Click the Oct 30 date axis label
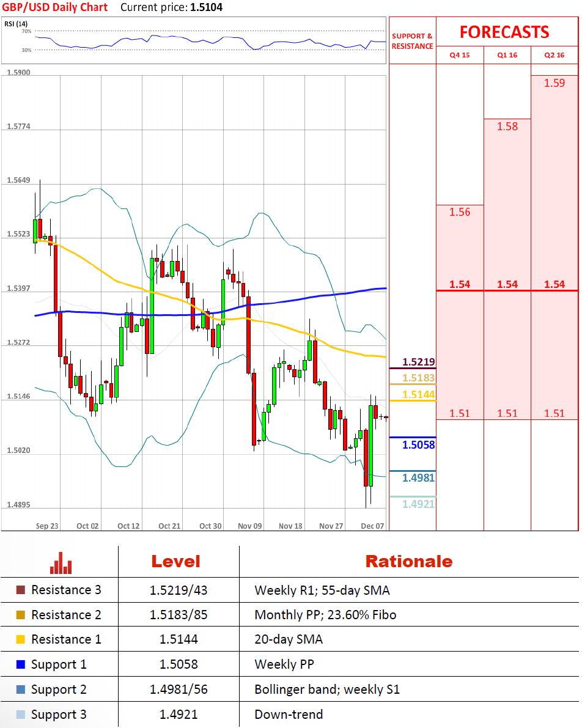582x728 pixels. coord(210,526)
